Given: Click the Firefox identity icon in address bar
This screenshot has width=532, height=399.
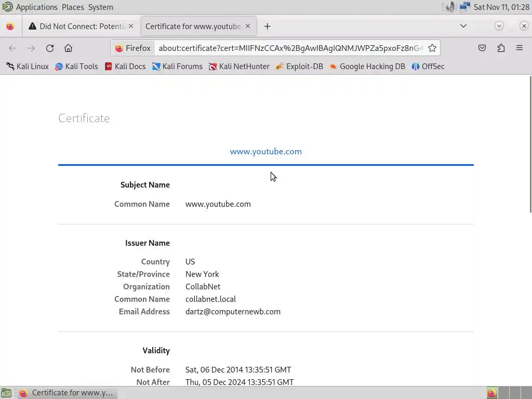Looking at the screenshot, I should (132, 48).
